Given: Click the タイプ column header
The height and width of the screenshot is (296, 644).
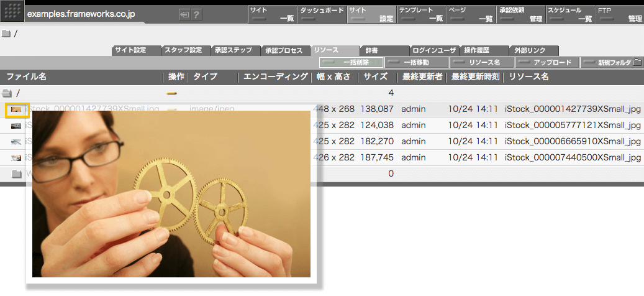Looking at the screenshot, I should [205, 77].
